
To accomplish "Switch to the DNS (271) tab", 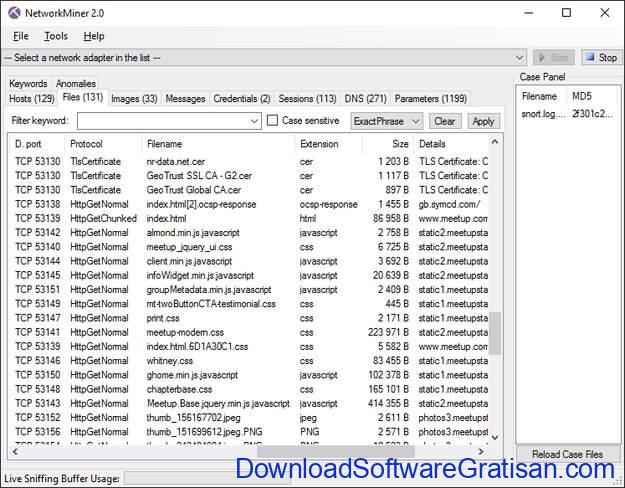I will tap(366, 98).
